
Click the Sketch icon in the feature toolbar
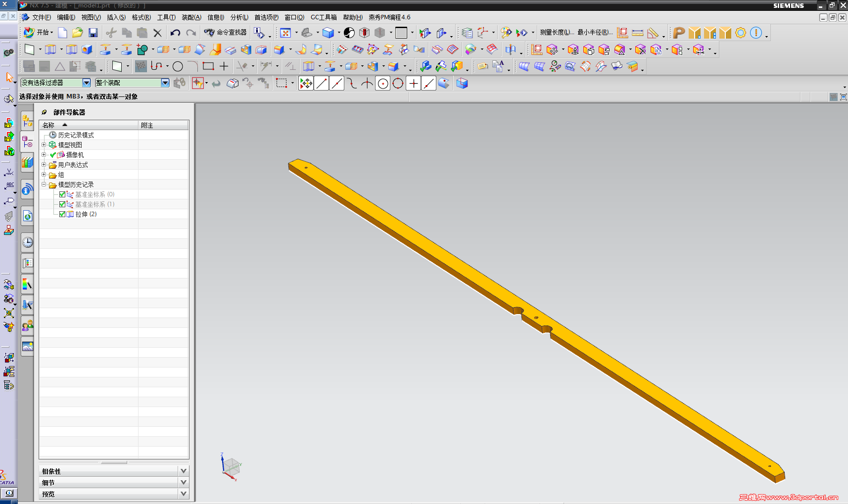pos(29,49)
